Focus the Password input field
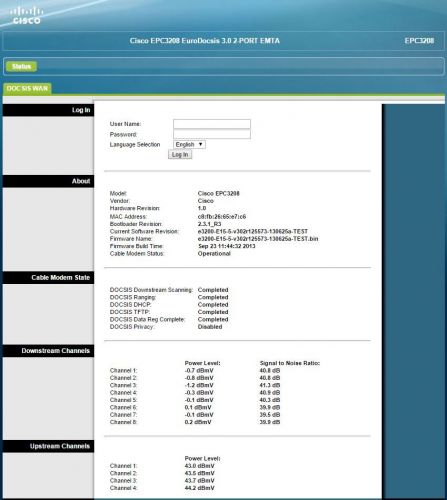The height and width of the screenshot is (500, 447). pos(212,134)
